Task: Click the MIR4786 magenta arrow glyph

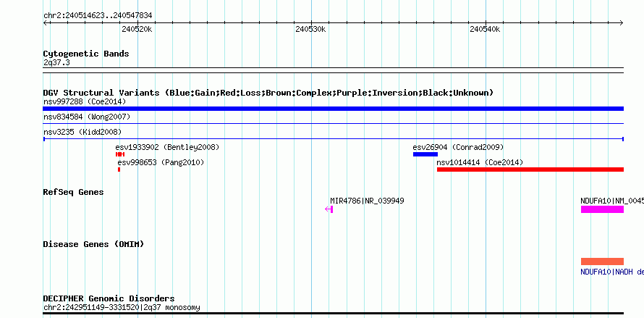Action: pyautogui.click(x=329, y=209)
